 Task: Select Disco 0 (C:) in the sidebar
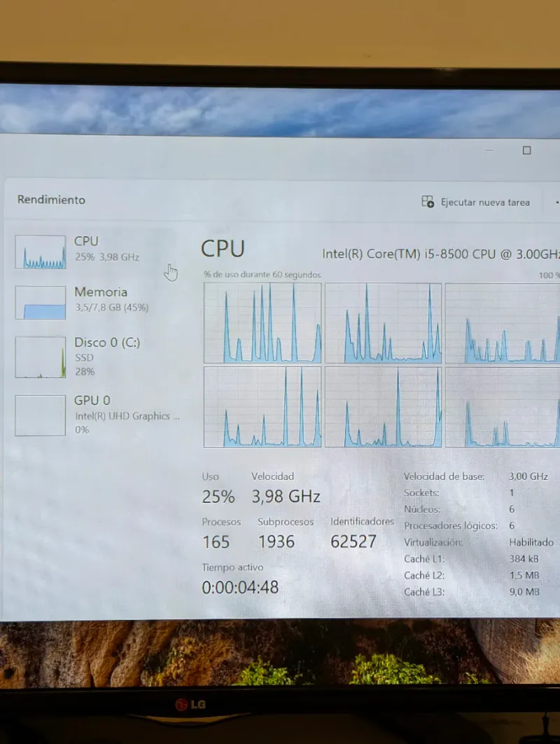coord(94,357)
